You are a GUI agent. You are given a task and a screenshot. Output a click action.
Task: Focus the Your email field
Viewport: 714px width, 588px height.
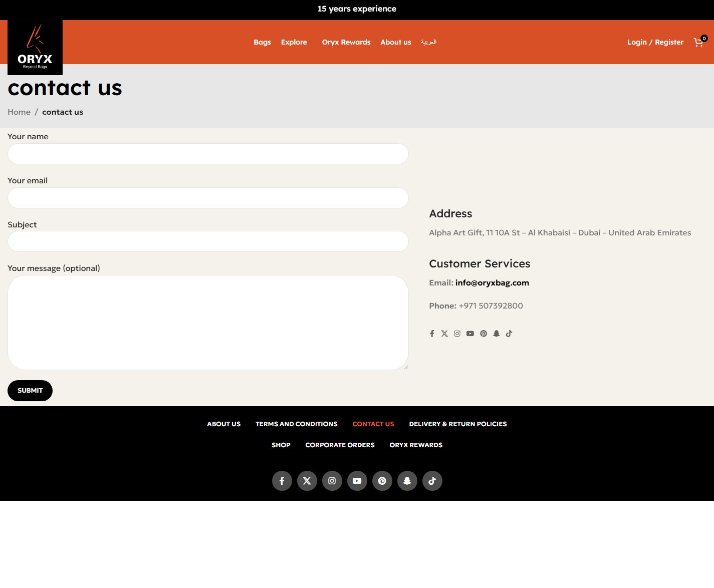208,198
